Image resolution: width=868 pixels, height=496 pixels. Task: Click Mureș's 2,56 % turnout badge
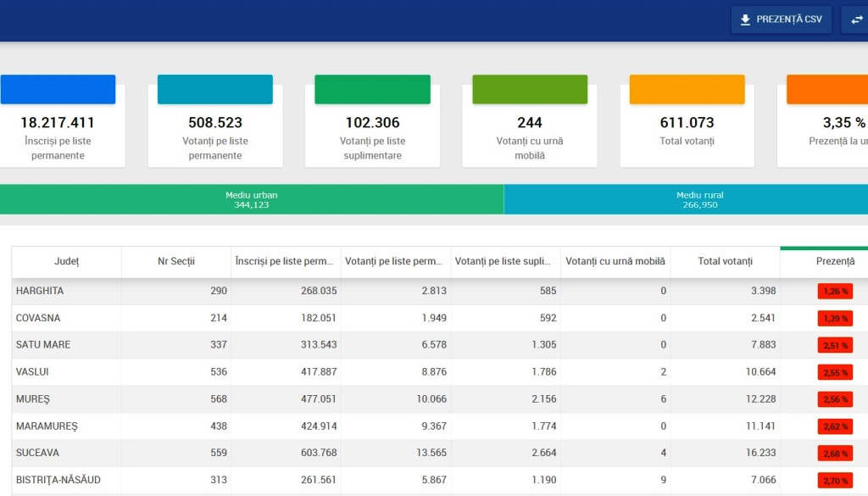tap(835, 399)
